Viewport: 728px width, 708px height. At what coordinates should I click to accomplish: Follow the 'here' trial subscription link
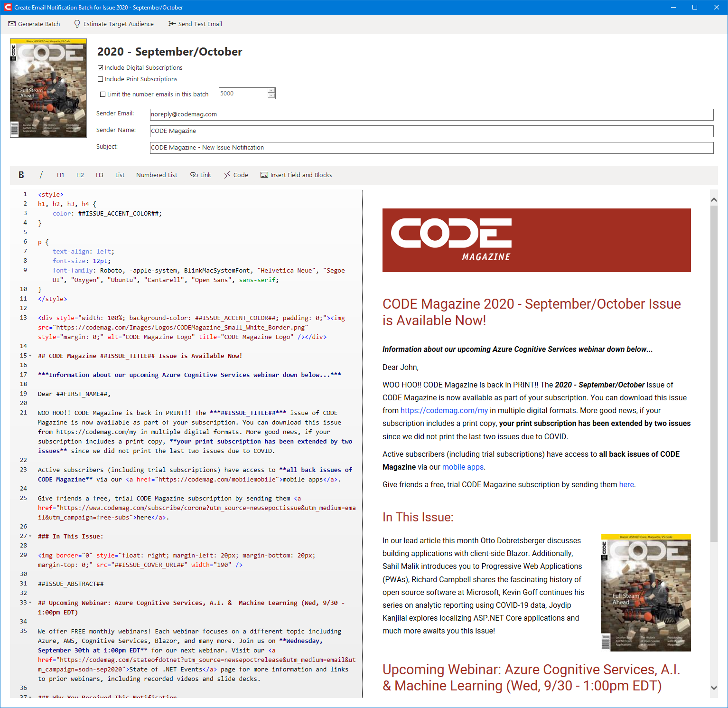[626, 484]
